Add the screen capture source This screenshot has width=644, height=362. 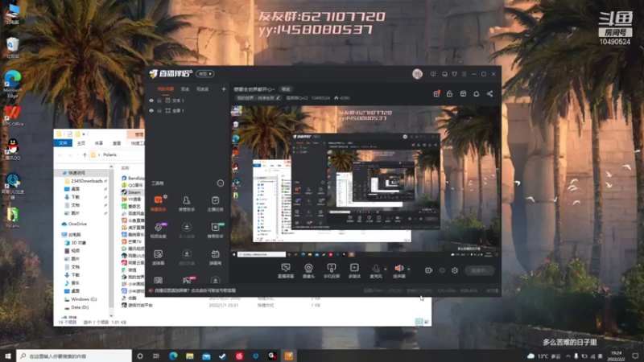click(x=286, y=270)
